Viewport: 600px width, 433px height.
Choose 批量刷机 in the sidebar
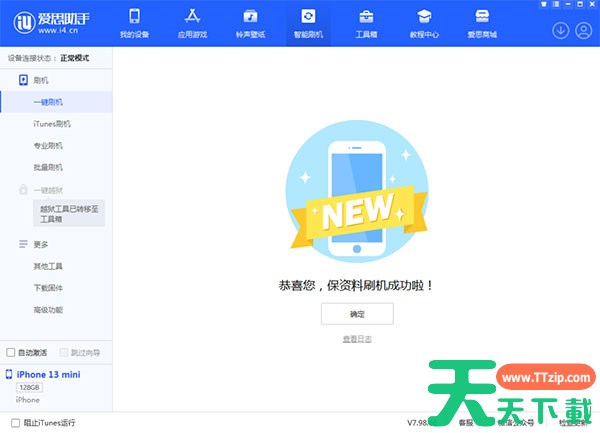(48, 168)
